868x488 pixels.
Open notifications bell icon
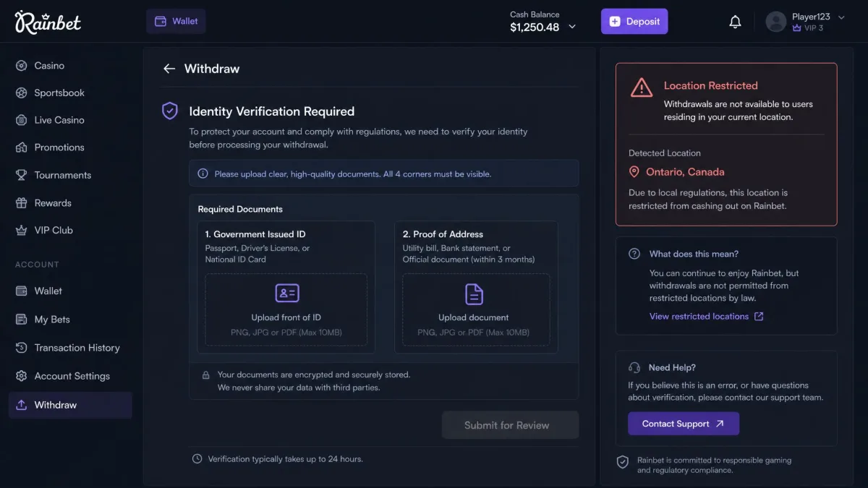tap(735, 22)
